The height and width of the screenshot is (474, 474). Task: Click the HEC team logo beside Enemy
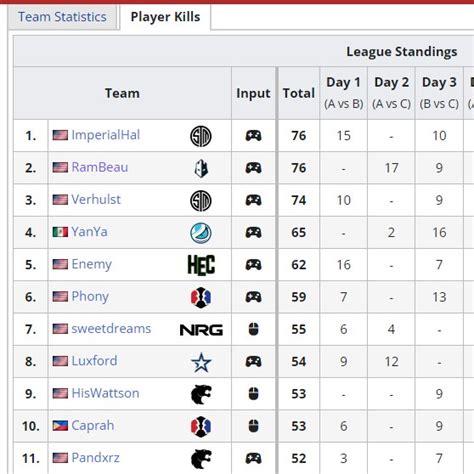pyautogui.click(x=201, y=265)
